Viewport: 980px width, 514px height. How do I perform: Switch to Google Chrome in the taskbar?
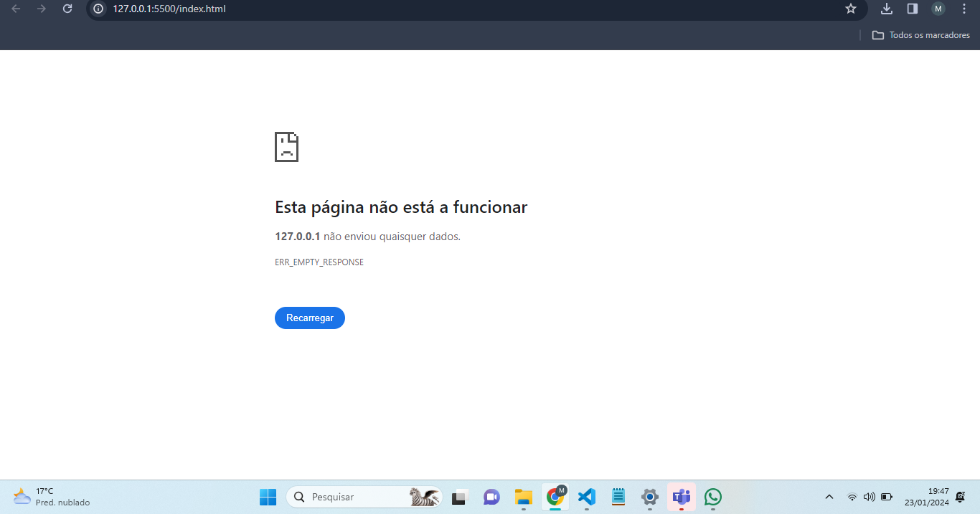[x=555, y=497]
